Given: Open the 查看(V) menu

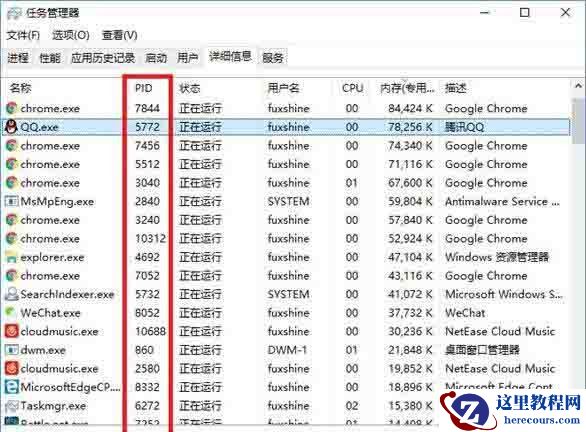Looking at the screenshot, I should tap(120, 35).
